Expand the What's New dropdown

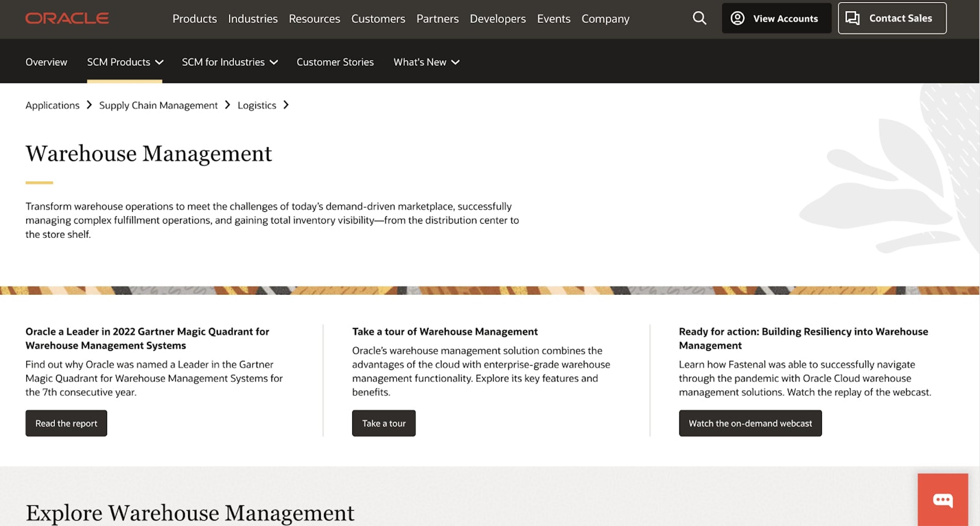[x=426, y=62]
